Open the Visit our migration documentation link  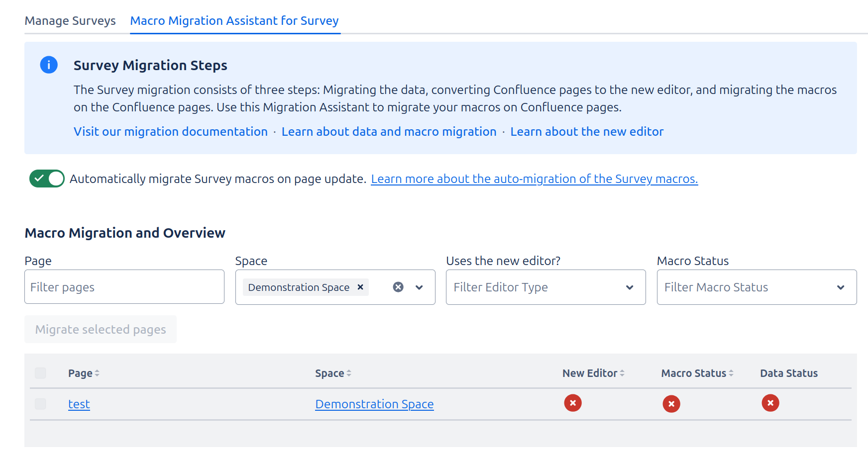point(171,131)
